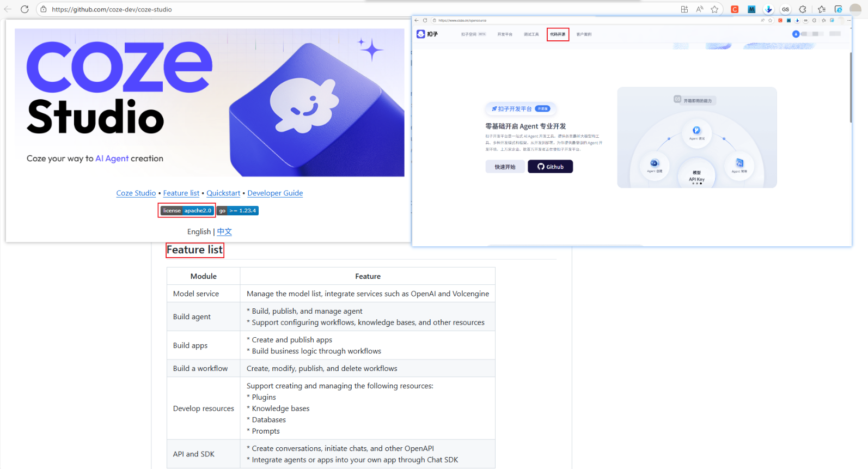Open the Developer Guide link
868x469 pixels.
pos(275,193)
